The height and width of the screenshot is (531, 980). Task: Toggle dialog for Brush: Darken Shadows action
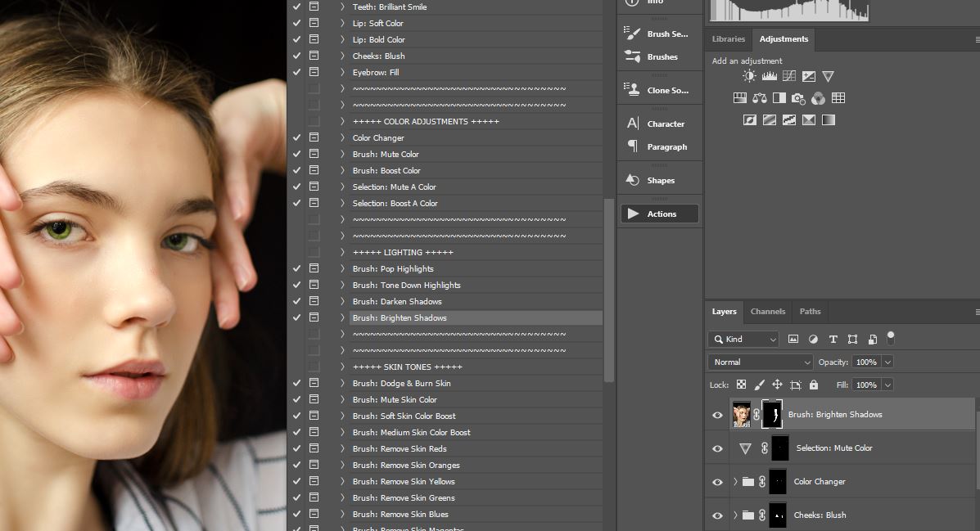tap(314, 301)
